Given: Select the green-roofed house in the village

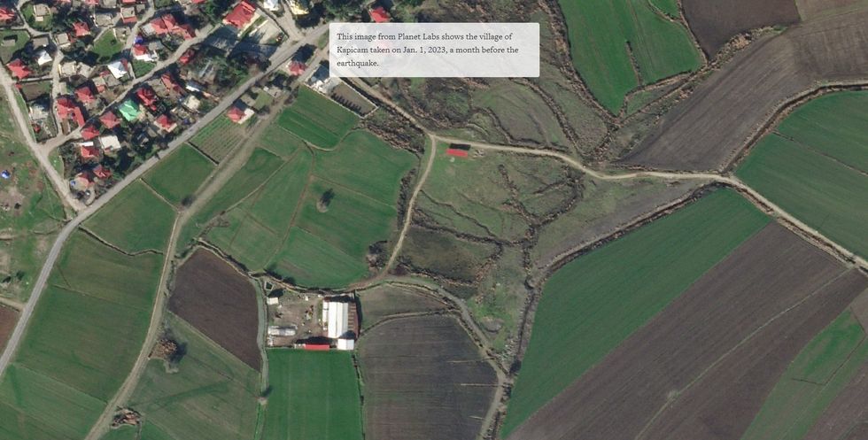Looking at the screenshot, I should 129,110.
